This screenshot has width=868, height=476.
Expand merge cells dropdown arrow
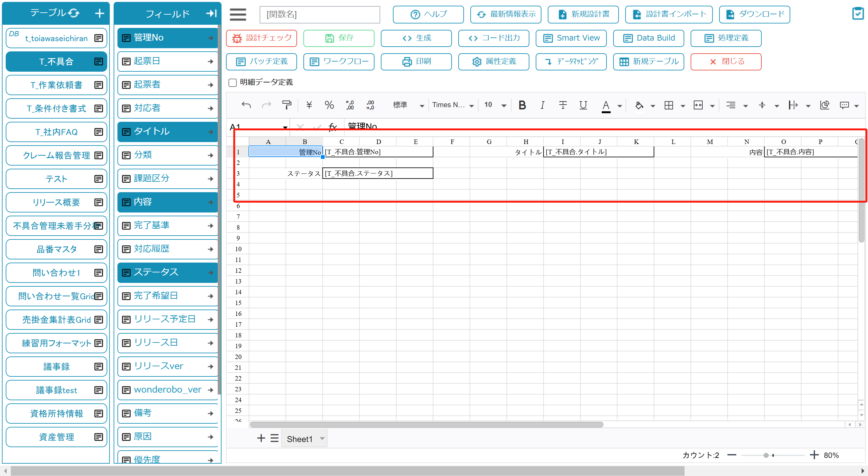(712, 106)
